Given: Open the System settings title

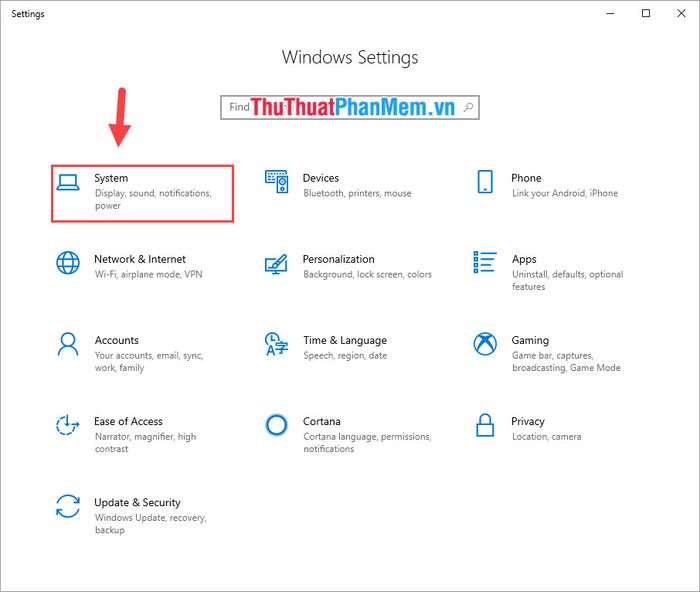Looking at the screenshot, I should point(111,178).
